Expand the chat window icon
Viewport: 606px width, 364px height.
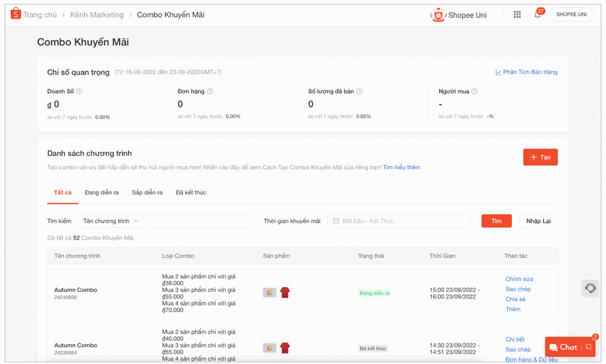[x=589, y=347]
